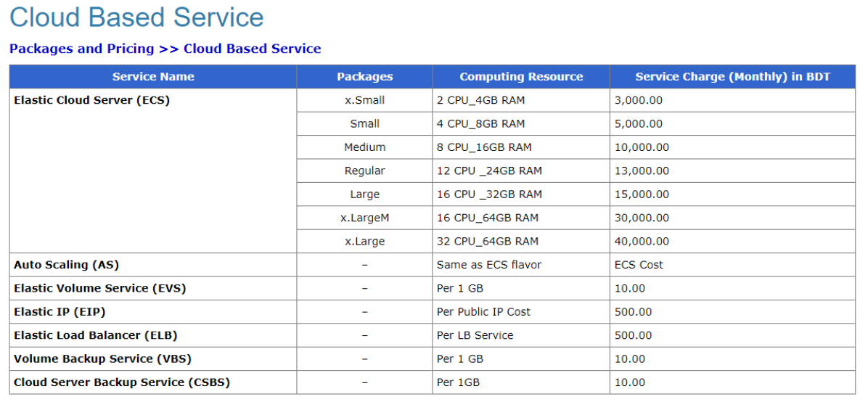The image size is (868, 402).
Task: Click the Service Charge (Monthly) in BDT header
Action: click(x=732, y=77)
